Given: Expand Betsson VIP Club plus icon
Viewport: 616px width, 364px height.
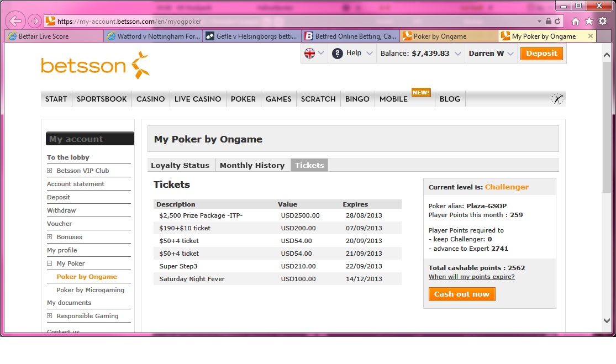Looking at the screenshot, I should (x=50, y=171).
